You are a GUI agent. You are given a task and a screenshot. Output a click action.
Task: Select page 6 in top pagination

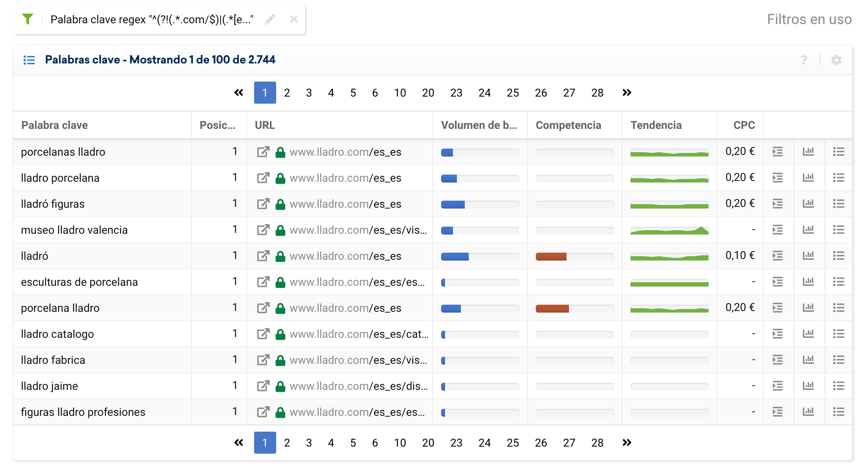point(375,93)
